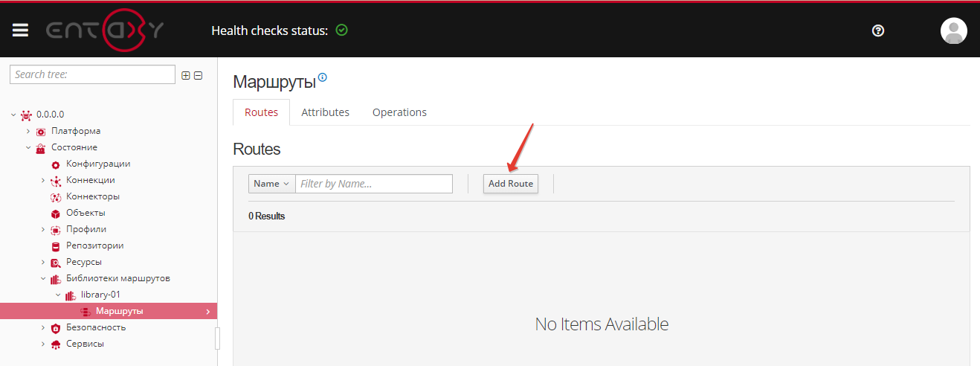Expand the Профили tree node
This screenshot has width=980, height=366.
click(43, 229)
